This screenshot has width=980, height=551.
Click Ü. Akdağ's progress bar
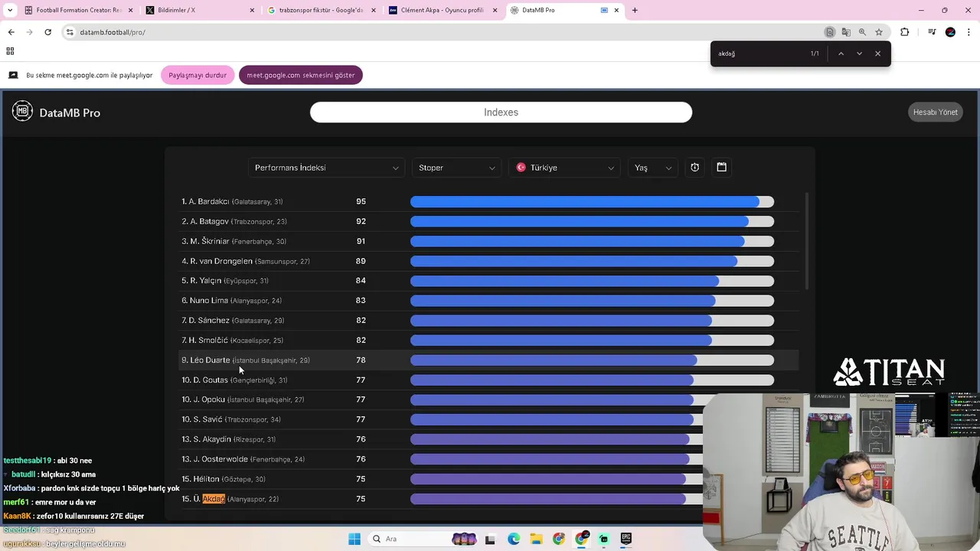tap(556, 499)
